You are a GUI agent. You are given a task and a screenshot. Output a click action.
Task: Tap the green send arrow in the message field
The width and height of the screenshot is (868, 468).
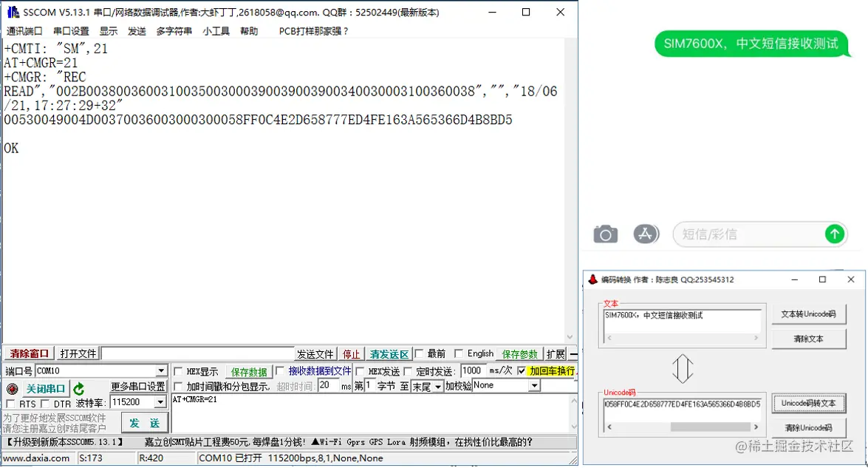[x=835, y=234]
